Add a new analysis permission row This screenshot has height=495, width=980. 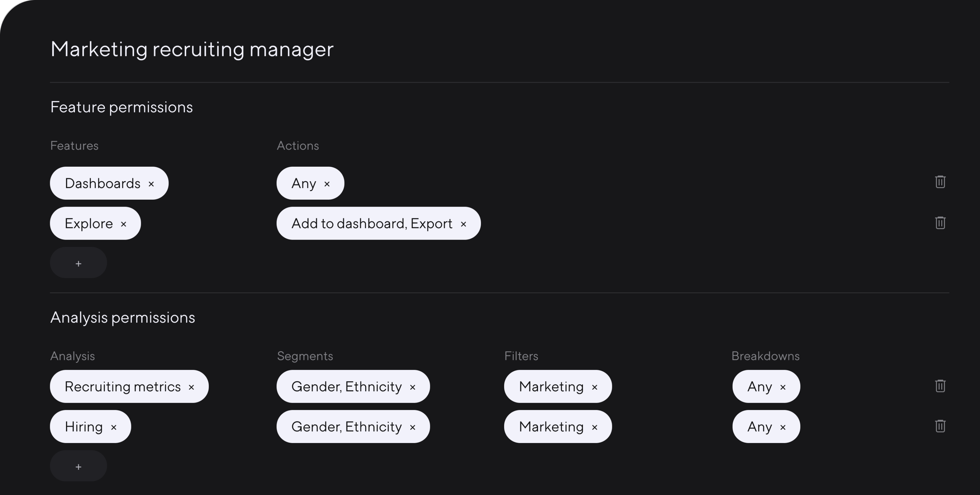point(78,466)
